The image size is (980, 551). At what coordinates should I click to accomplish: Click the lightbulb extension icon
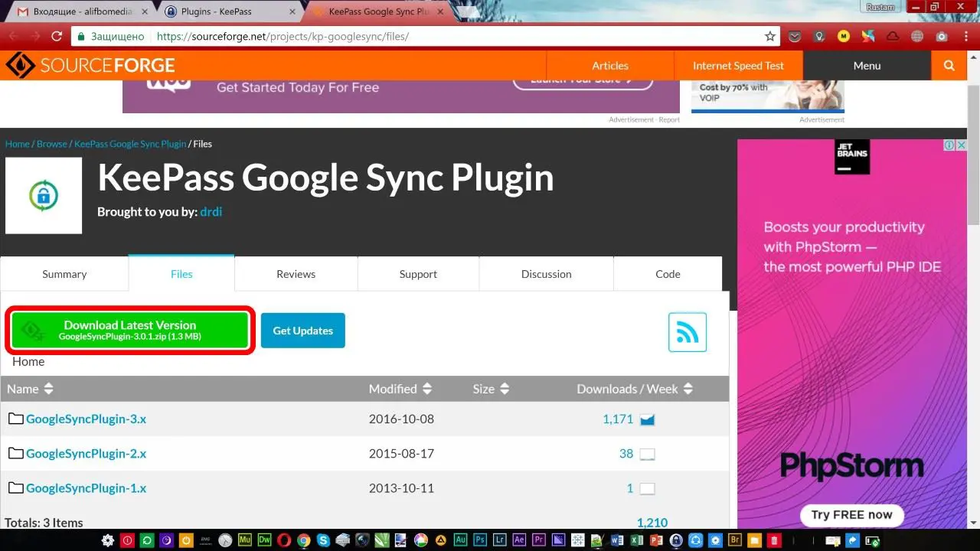(820, 36)
